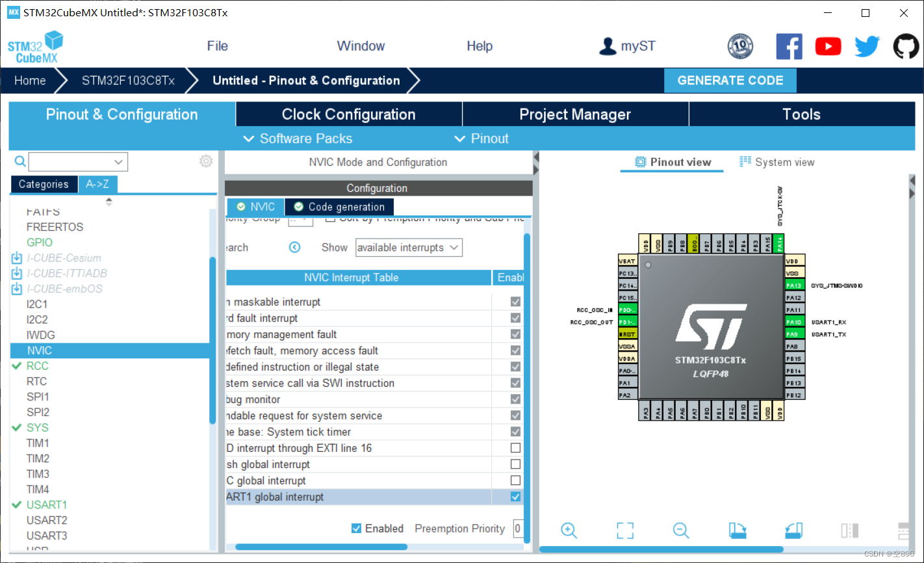Toggle Hard fault interrupt checkbox

pyautogui.click(x=515, y=318)
